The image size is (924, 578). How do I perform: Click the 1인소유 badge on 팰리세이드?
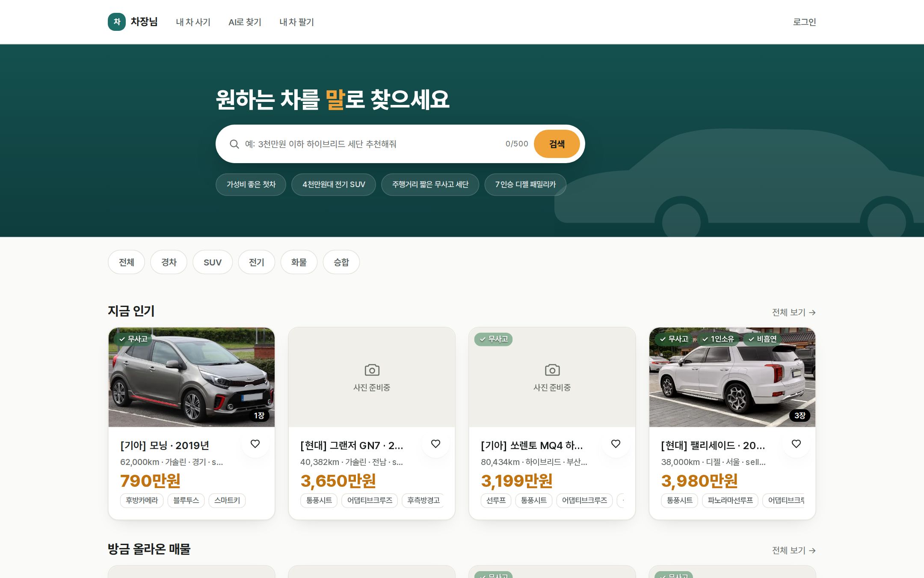718,339
